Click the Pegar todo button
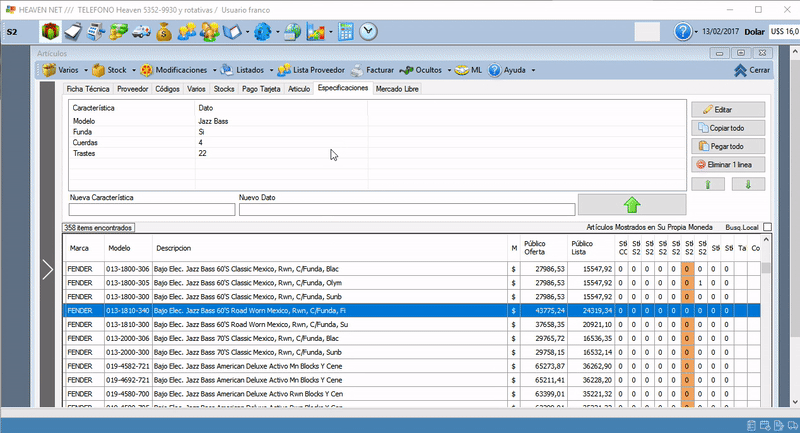Screen dimensions: 800x433 (728, 146)
